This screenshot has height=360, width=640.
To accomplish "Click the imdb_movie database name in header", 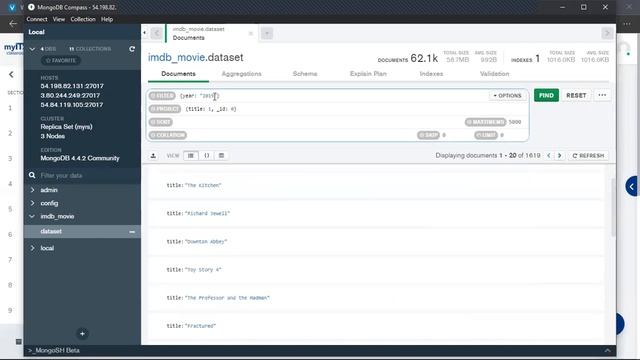I will tap(176, 58).
